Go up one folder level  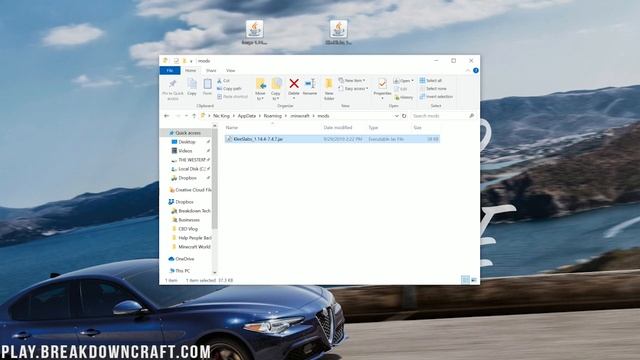[194, 116]
